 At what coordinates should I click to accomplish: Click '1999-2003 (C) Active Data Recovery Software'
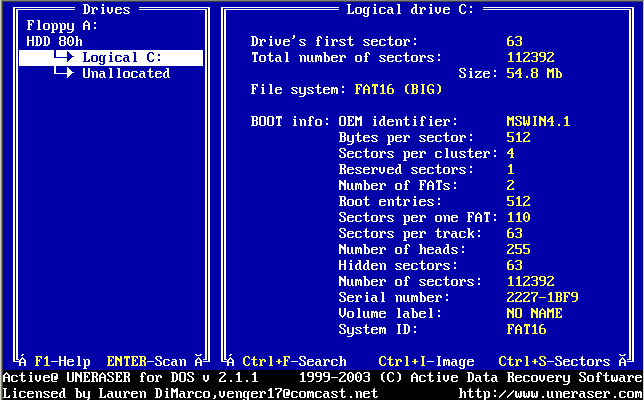point(471,377)
